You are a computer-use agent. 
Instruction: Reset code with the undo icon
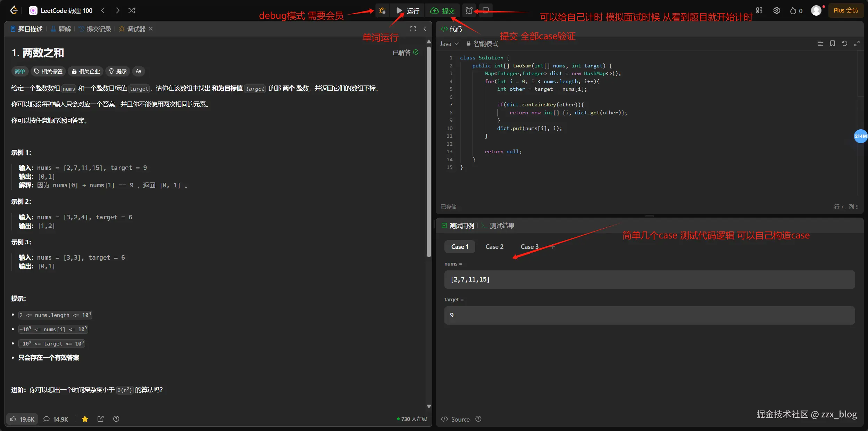(844, 43)
